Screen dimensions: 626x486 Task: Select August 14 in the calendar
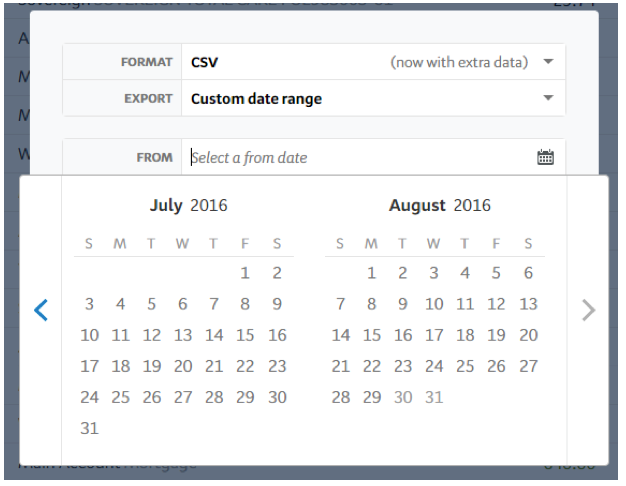(340, 335)
